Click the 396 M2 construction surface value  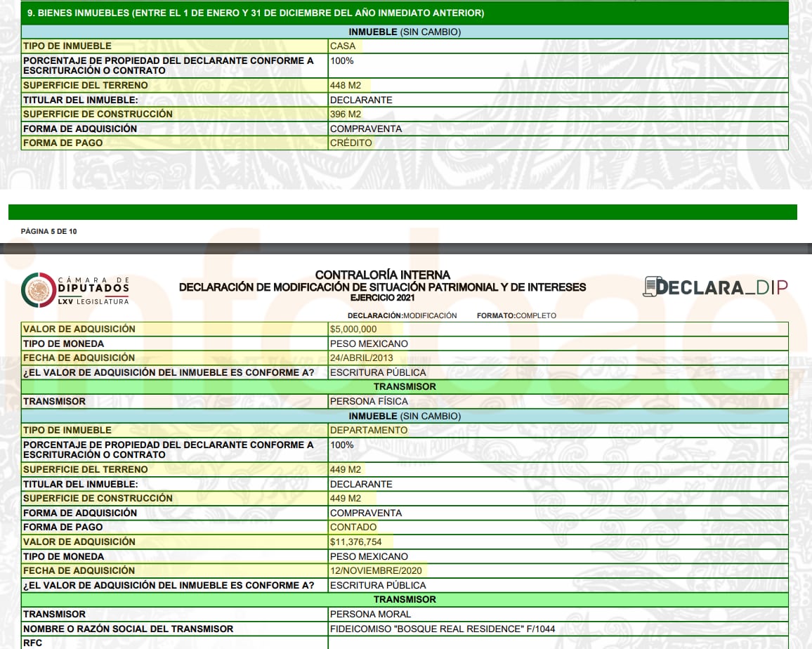click(x=345, y=114)
